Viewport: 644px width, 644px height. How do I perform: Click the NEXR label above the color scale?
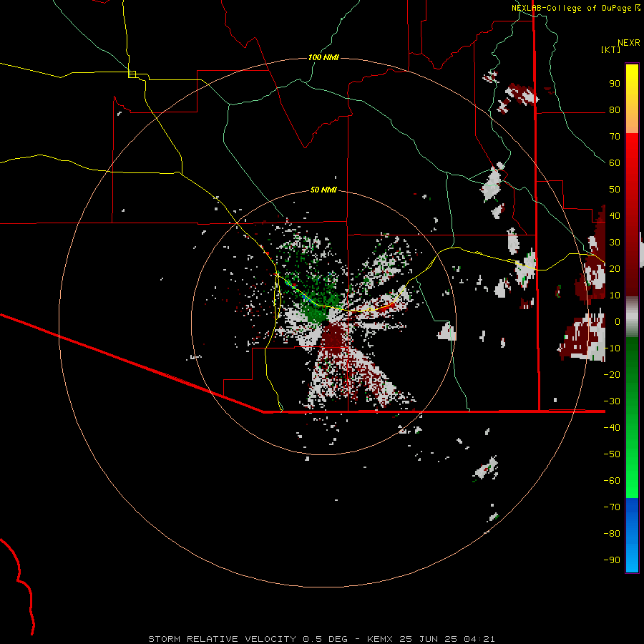[x=629, y=43]
